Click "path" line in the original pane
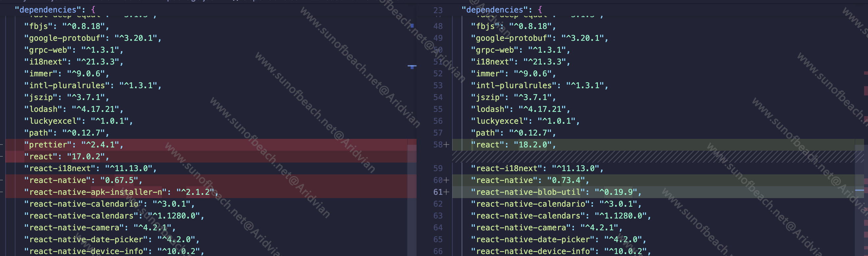Screen dimensions: 868x256 pyautogui.click(x=67, y=133)
